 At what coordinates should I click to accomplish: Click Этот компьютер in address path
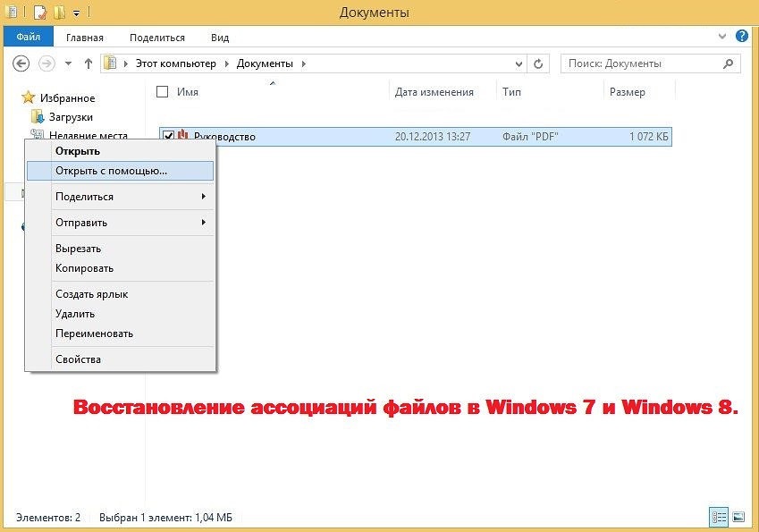click(176, 63)
